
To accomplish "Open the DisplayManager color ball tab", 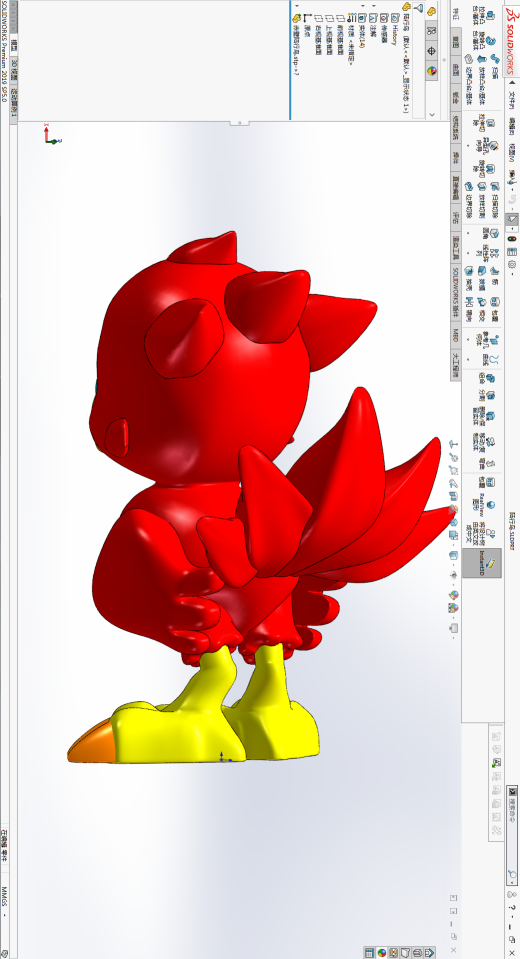I will 431,71.
